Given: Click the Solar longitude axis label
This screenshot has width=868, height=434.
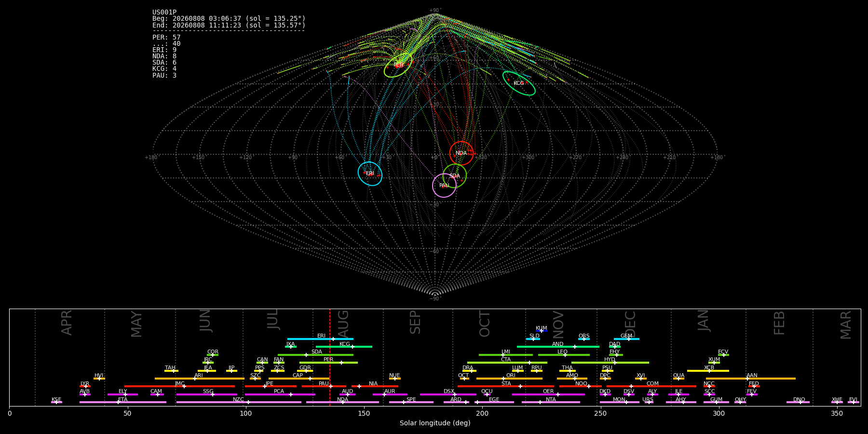Looking at the screenshot, I should coord(435,423).
